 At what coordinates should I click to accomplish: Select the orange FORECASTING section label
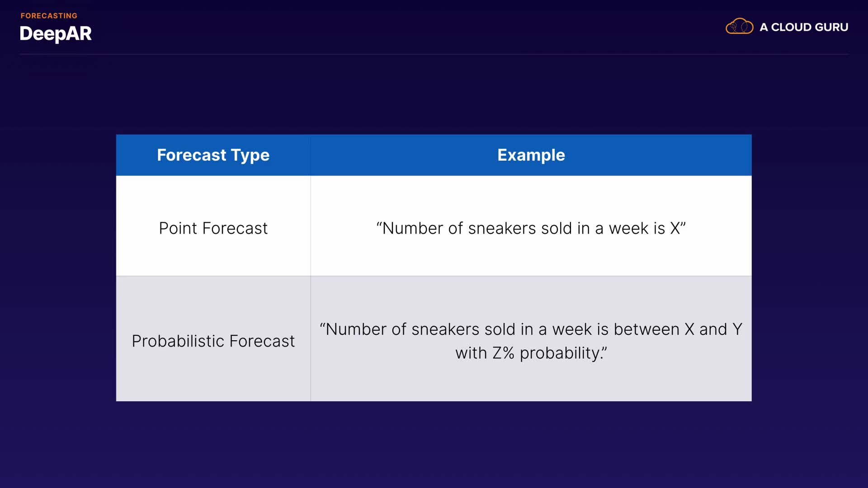pos(49,16)
